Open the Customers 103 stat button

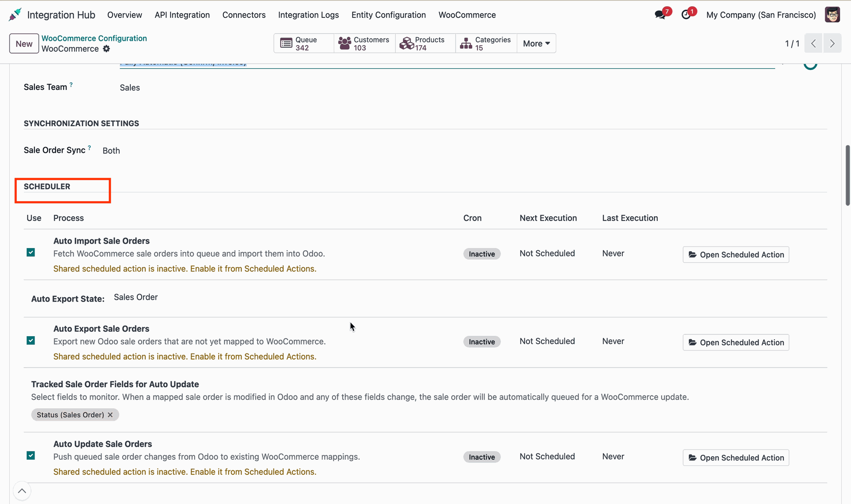(364, 43)
